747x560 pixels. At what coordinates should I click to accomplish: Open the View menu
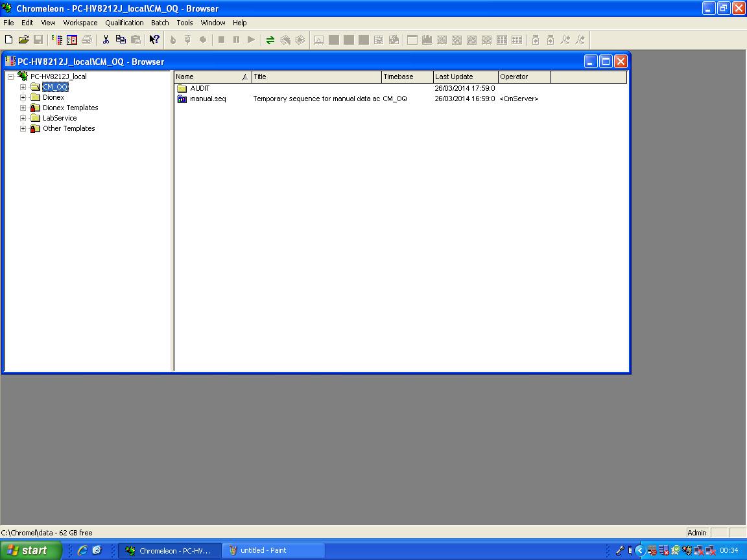coord(48,23)
